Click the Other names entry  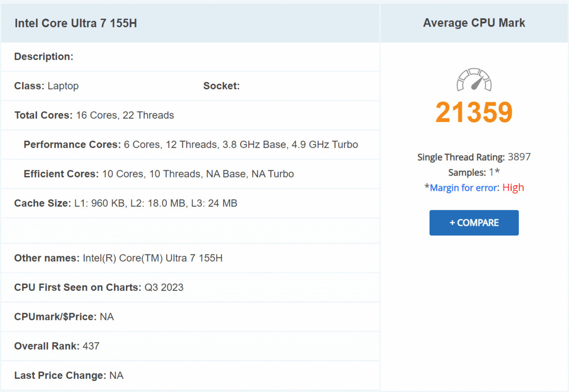coord(119,258)
